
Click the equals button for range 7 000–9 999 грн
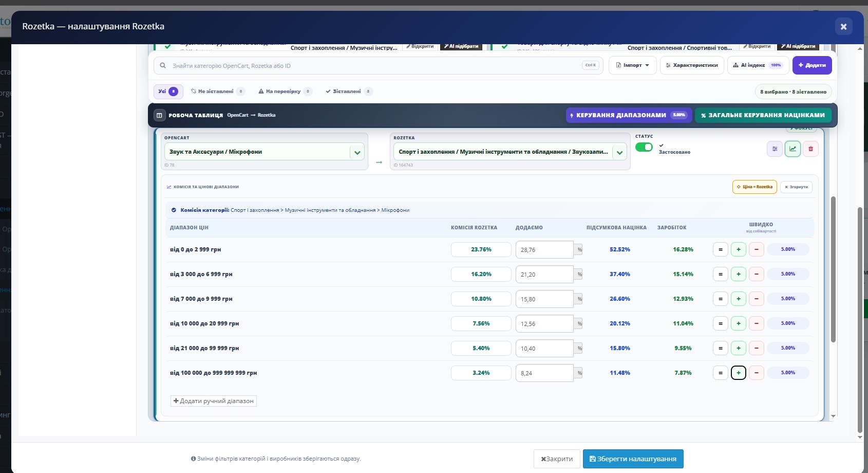point(721,299)
